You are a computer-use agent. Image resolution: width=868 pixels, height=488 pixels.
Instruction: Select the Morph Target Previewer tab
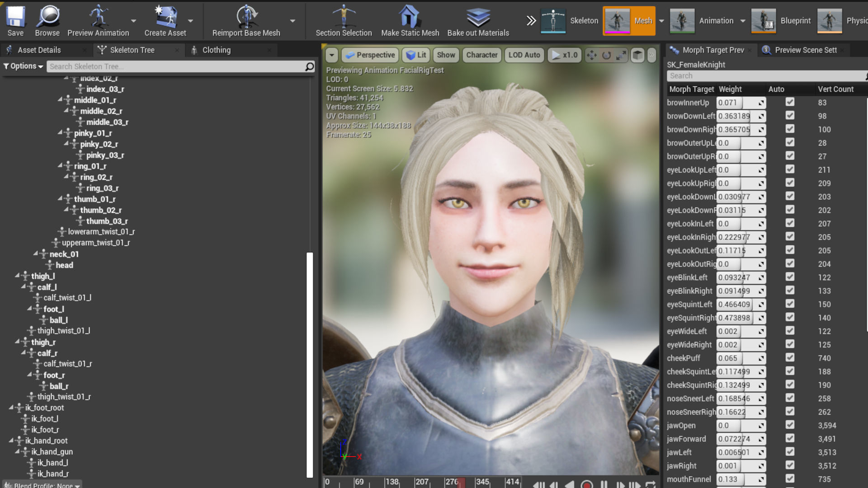click(713, 50)
